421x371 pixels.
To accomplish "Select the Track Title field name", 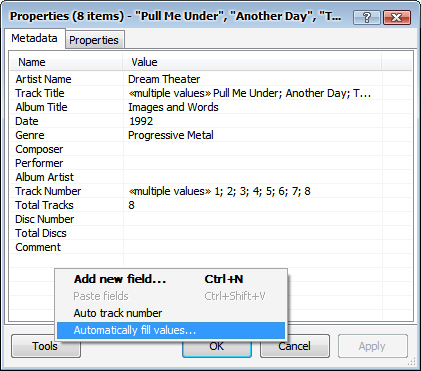I will [40, 93].
